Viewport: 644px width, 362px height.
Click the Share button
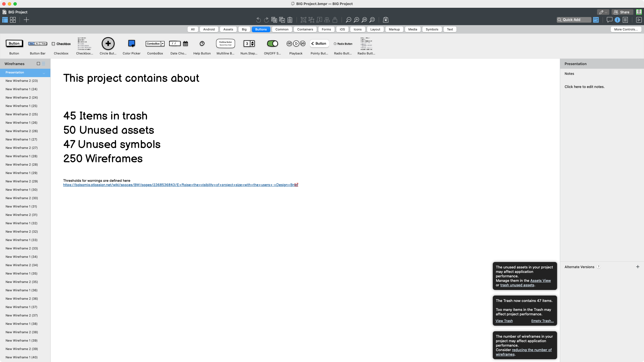[622, 12]
